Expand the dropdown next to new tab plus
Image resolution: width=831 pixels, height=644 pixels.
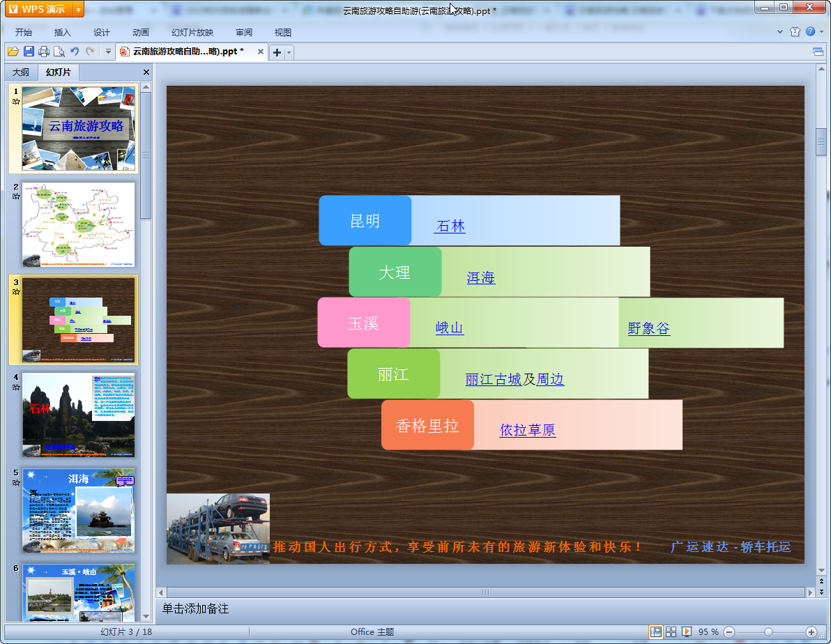coord(289,52)
